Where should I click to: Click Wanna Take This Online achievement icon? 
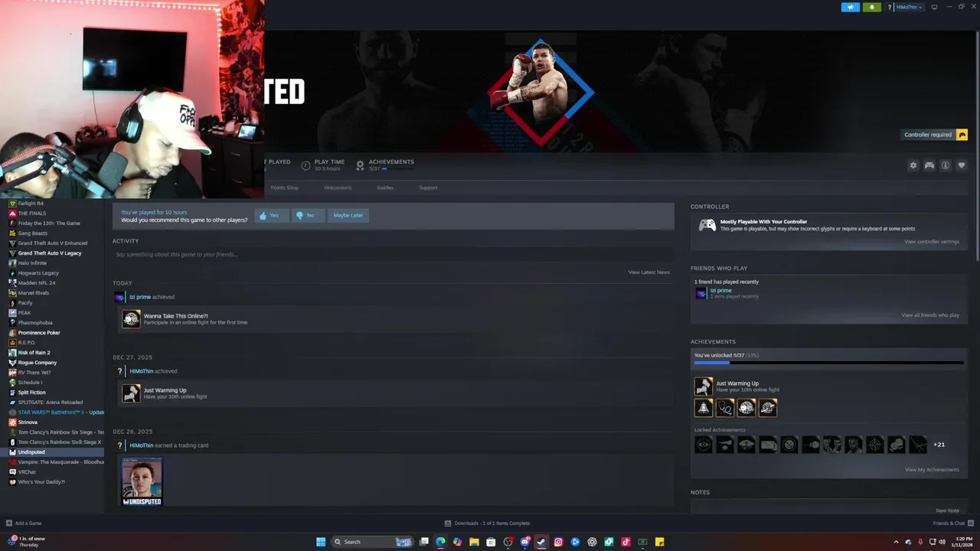click(132, 319)
